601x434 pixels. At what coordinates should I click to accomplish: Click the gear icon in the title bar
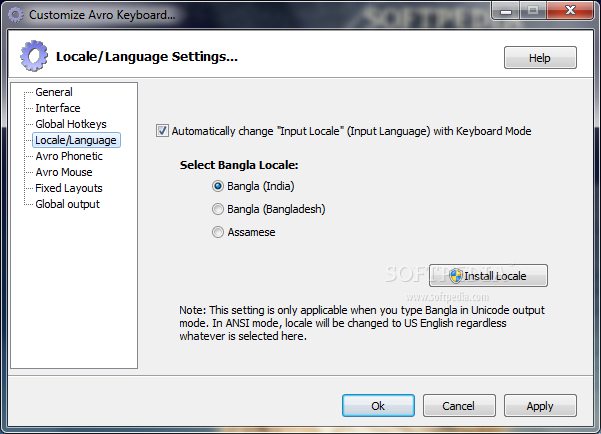pyautogui.click(x=16, y=15)
